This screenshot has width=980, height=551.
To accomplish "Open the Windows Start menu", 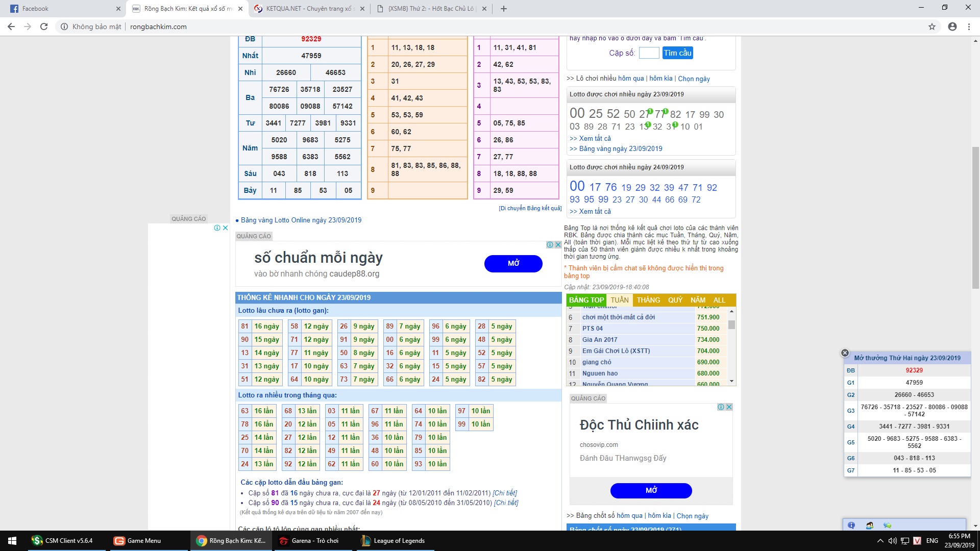I will tap(12, 541).
